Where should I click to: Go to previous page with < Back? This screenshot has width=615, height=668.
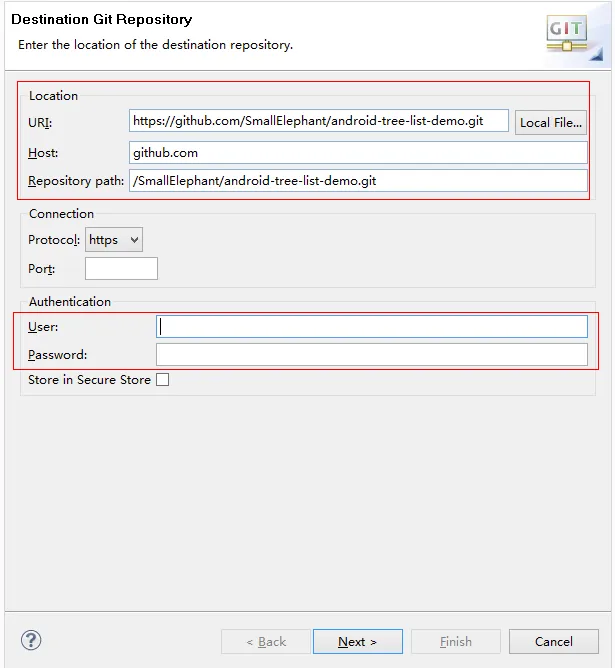pyautogui.click(x=265, y=642)
